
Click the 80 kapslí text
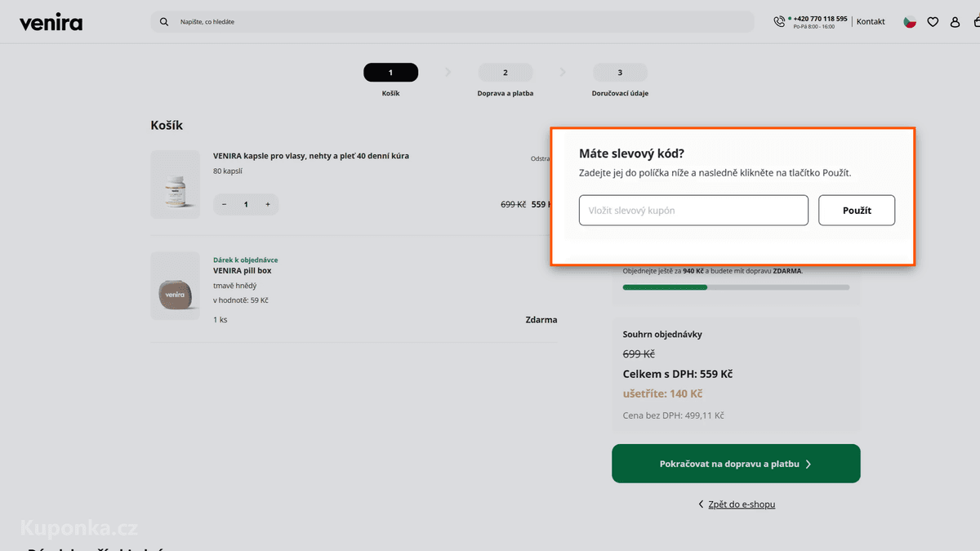point(228,171)
